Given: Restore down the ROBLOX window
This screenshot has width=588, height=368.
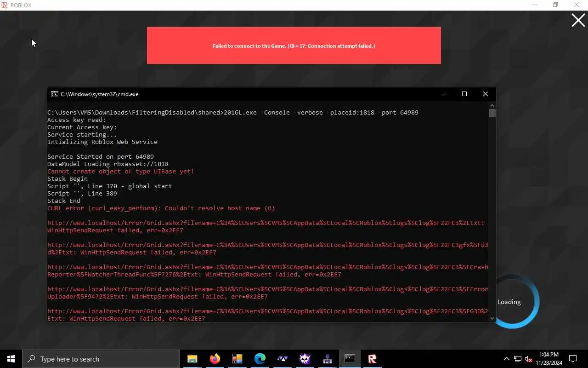Looking at the screenshot, I should click(x=556, y=5).
